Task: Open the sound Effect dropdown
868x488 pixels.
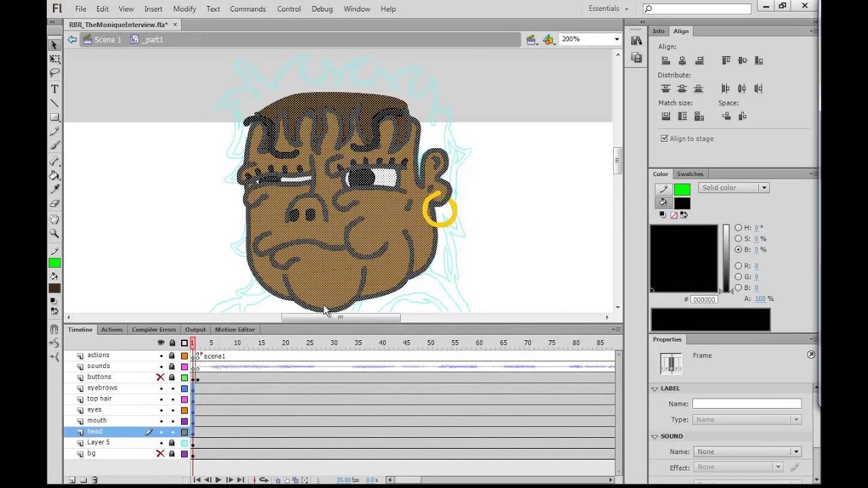Action: 738,467
